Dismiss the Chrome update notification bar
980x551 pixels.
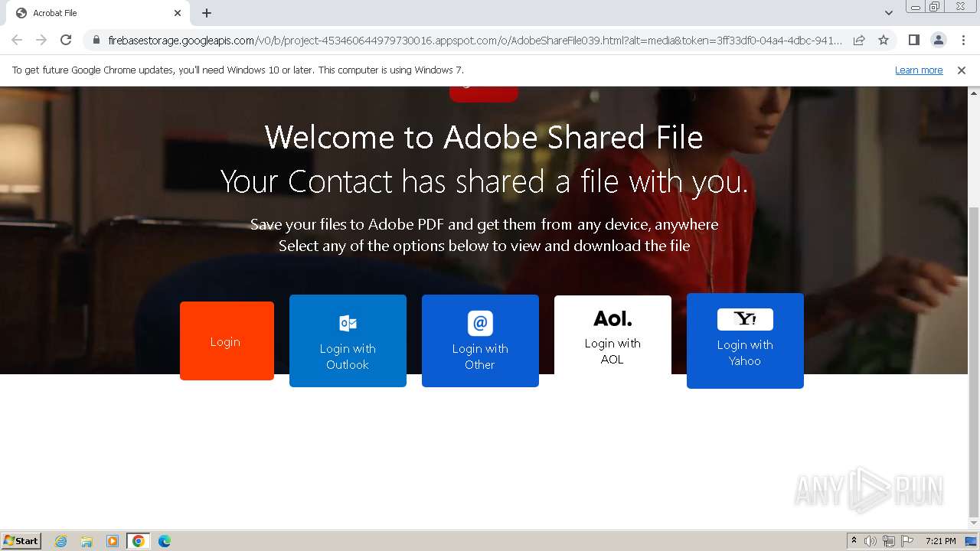coord(962,70)
